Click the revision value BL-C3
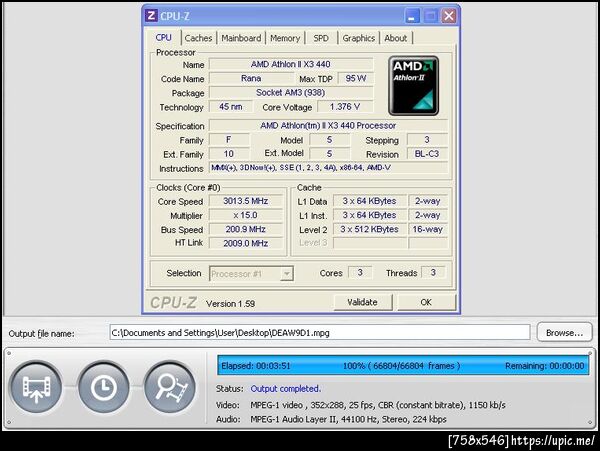Viewport: 600px width, 451px height. point(427,154)
